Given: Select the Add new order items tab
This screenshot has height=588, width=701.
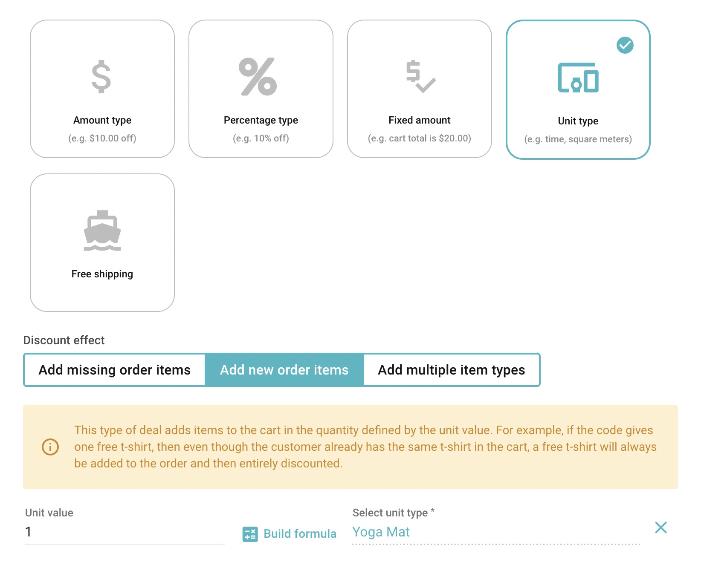Looking at the screenshot, I should (x=284, y=370).
